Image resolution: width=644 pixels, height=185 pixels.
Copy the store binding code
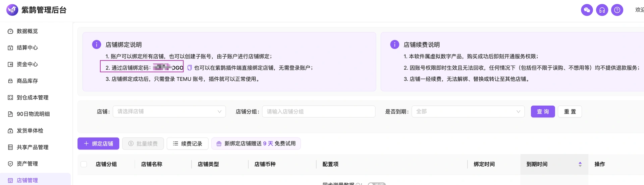tap(190, 68)
